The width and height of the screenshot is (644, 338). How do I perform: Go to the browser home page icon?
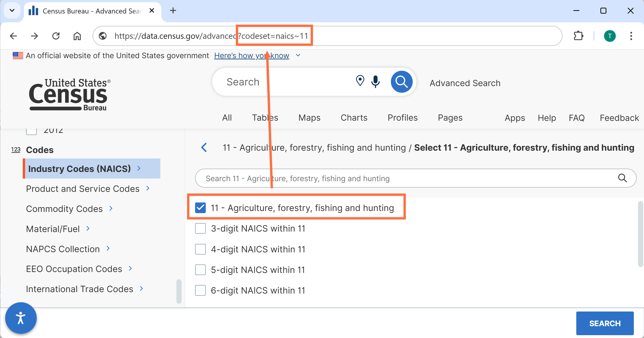[x=77, y=36]
